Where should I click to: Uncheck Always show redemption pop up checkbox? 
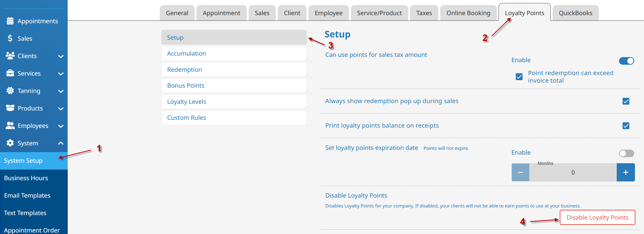point(626,101)
